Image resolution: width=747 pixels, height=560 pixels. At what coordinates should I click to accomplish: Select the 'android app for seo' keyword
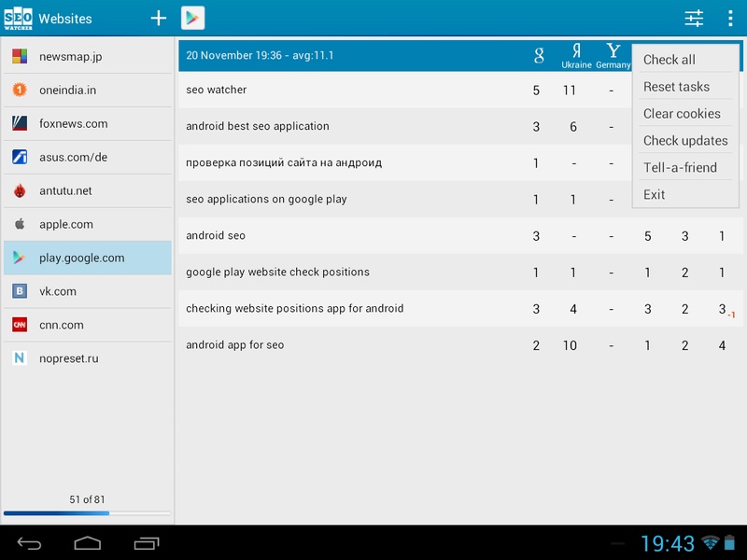click(x=460, y=344)
